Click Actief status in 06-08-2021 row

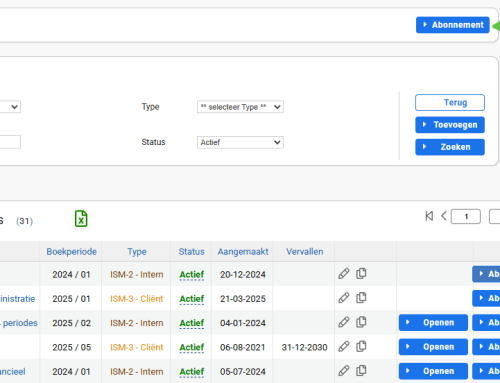click(x=192, y=348)
